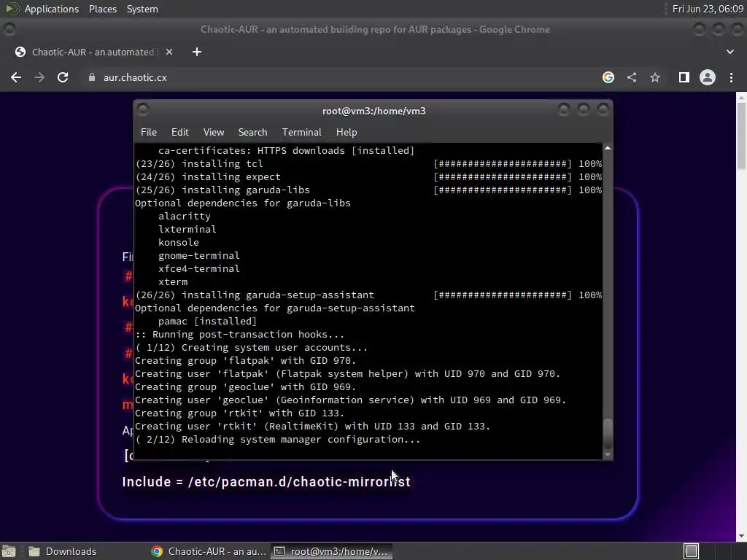Open Chrome side panel
This screenshot has height=560, width=747.
pos(684,77)
